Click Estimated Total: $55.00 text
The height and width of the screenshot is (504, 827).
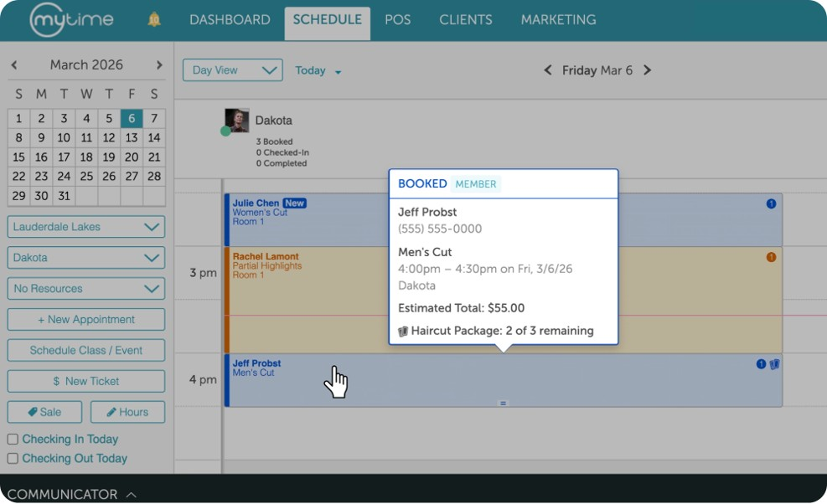[x=461, y=308]
